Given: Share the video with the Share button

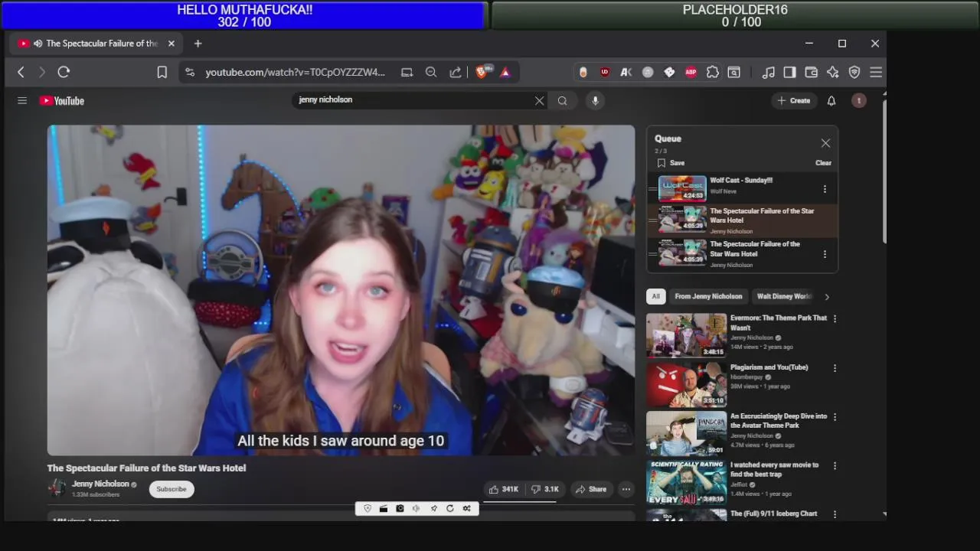Looking at the screenshot, I should tap(591, 489).
